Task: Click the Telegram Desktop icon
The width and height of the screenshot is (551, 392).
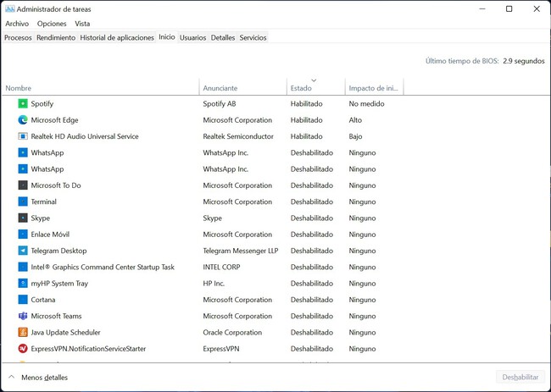Action: [23, 251]
